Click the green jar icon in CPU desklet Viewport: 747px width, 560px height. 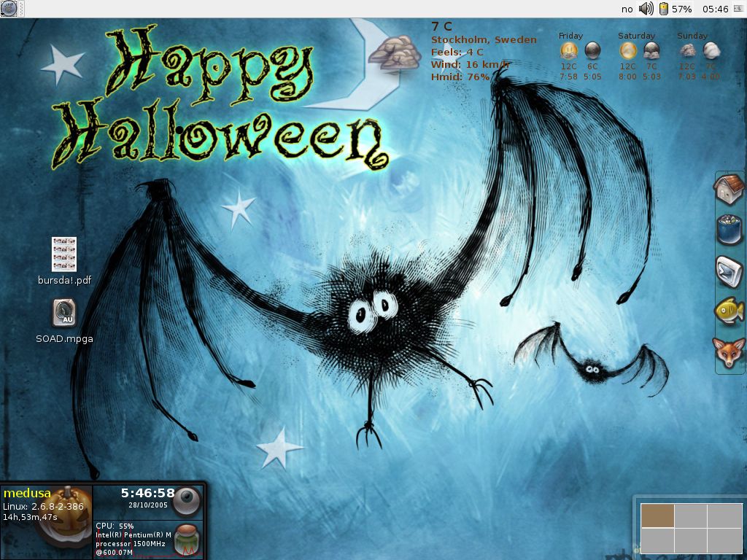coord(186,539)
